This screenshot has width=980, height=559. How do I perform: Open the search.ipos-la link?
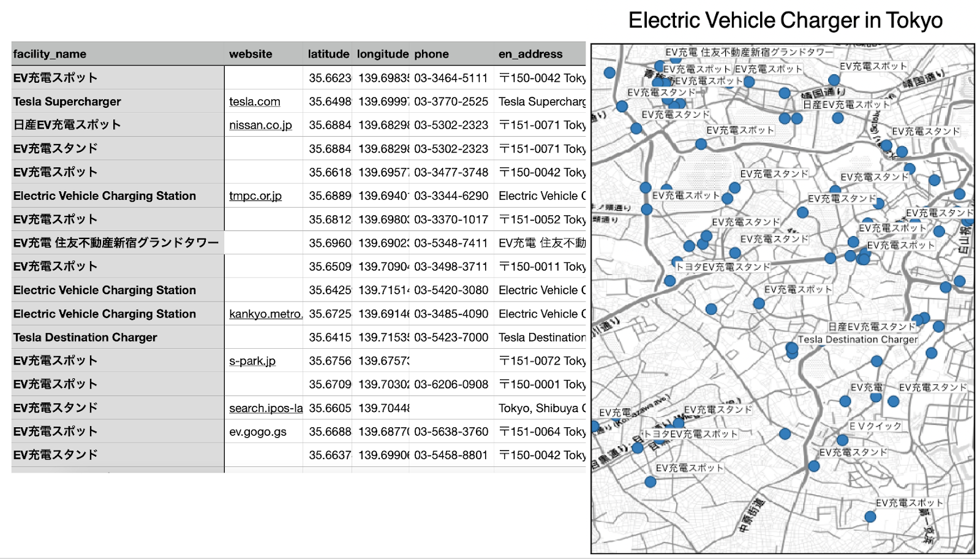pos(265,408)
